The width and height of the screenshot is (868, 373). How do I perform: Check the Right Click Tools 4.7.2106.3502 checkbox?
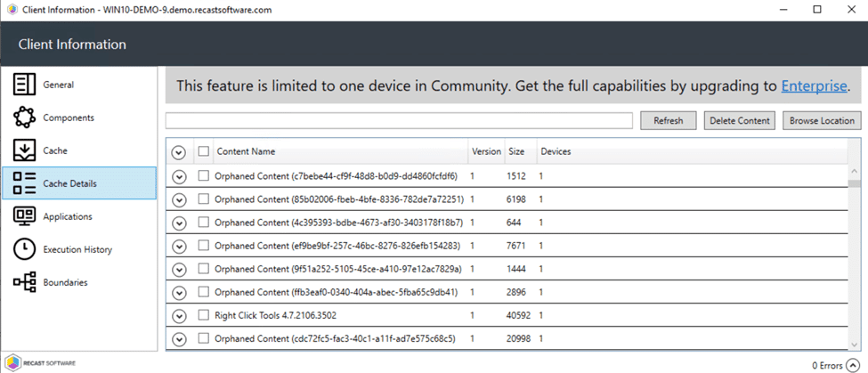[x=204, y=315]
